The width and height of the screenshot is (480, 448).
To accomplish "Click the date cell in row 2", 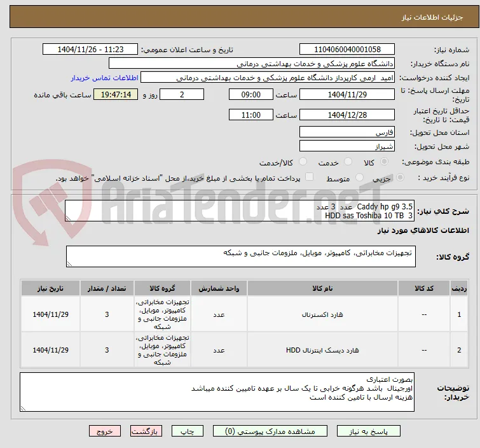I will coord(50,350).
